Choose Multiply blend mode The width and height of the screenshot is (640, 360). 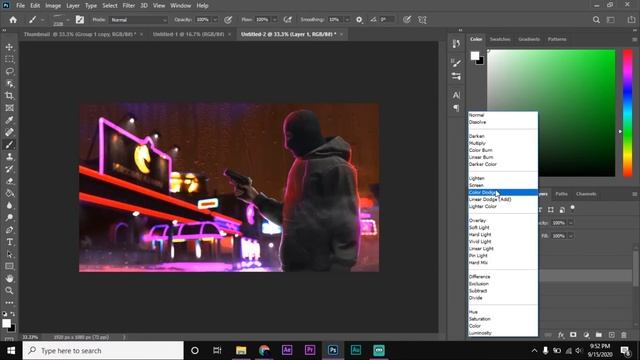(503, 143)
